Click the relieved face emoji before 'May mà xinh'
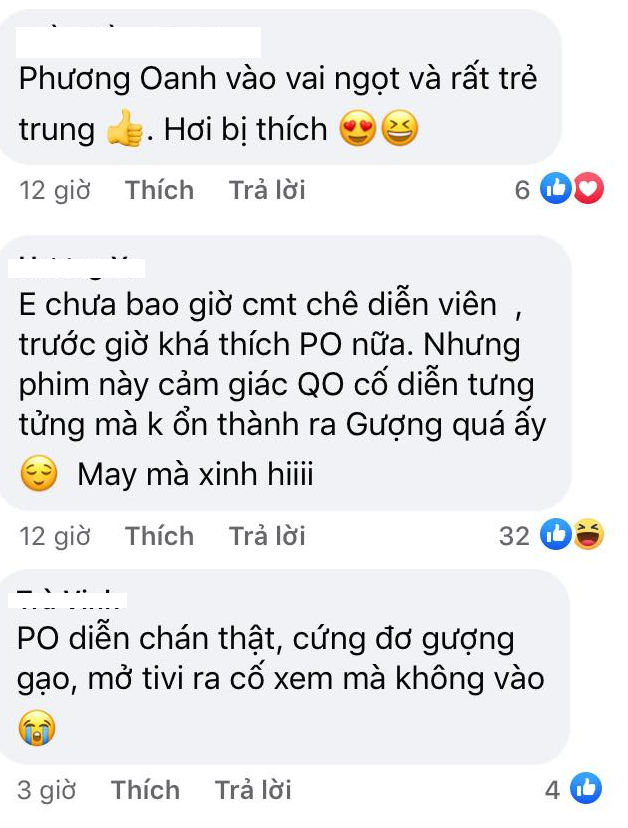This screenshot has width=628, height=828. click(x=39, y=473)
